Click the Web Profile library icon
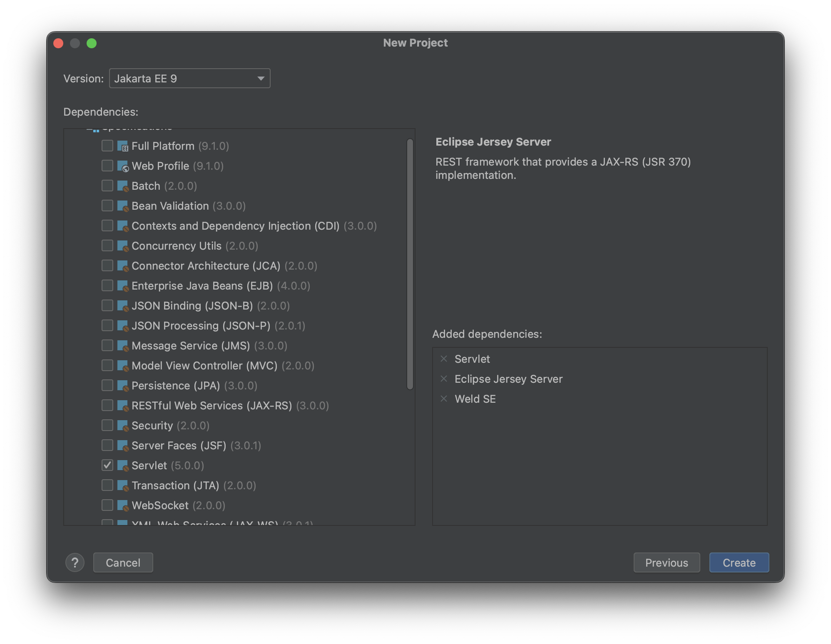 (x=122, y=166)
